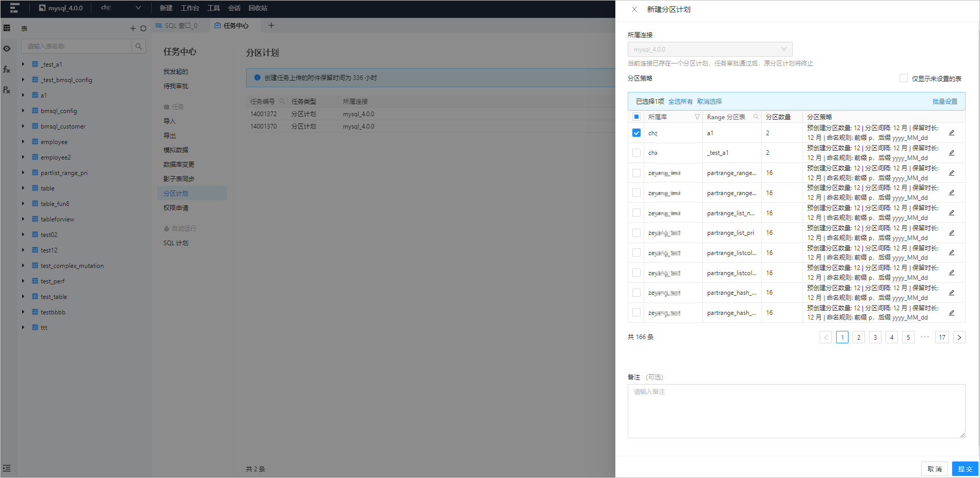Open the 工作台 menu

pos(190,8)
